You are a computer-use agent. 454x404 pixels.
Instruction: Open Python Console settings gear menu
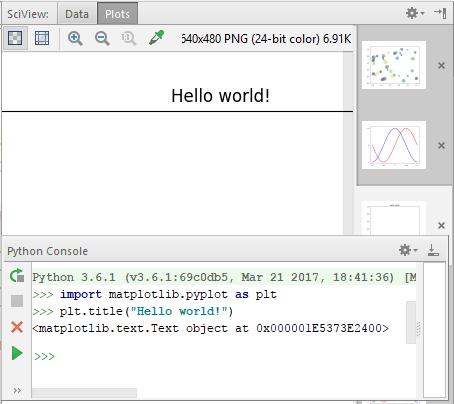(408, 250)
